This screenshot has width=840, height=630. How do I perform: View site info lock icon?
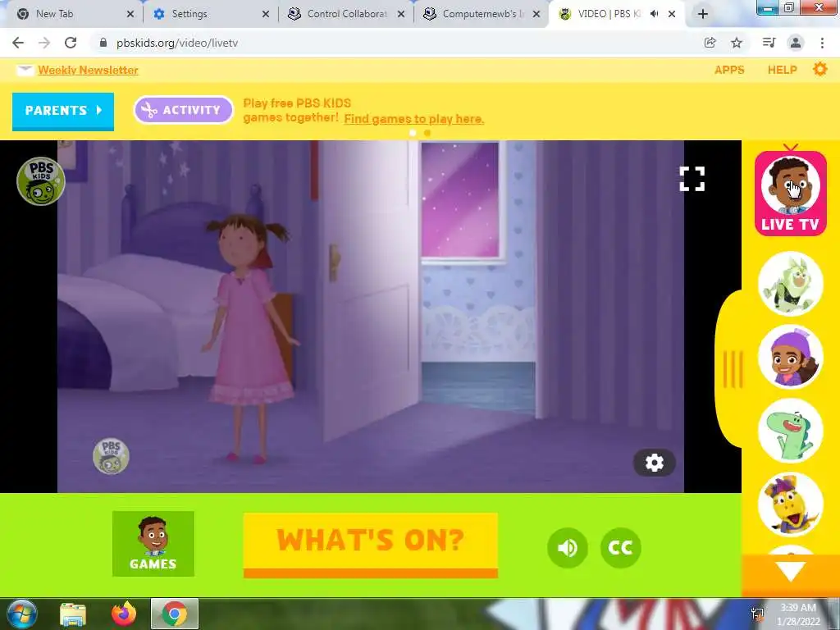pyautogui.click(x=103, y=43)
